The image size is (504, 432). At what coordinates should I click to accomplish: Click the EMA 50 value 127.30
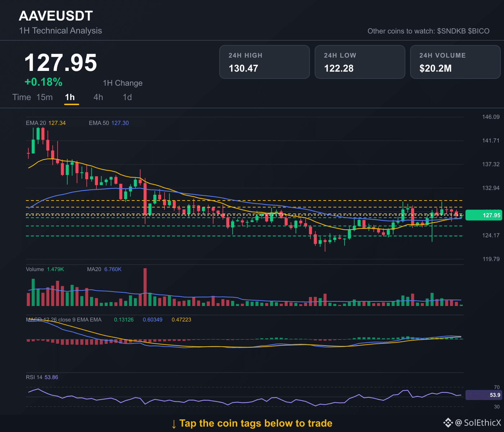[x=120, y=123]
